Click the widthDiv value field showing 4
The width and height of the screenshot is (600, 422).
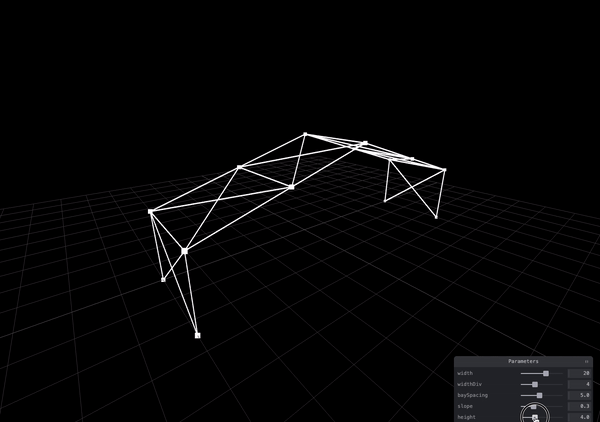579,384
